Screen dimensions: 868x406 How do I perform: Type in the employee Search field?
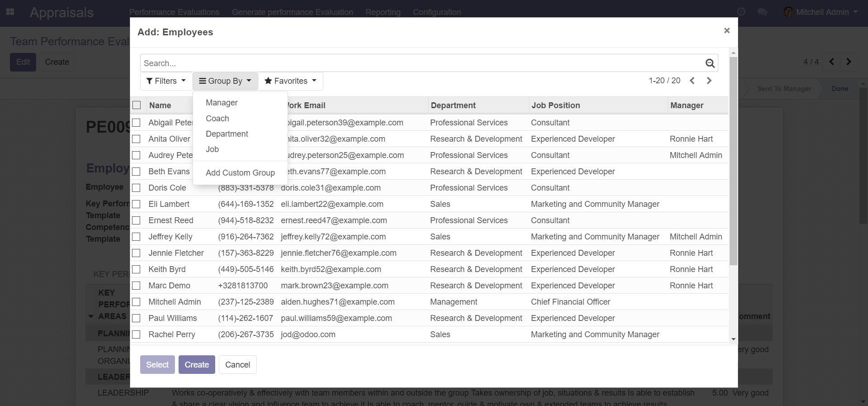click(420, 63)
